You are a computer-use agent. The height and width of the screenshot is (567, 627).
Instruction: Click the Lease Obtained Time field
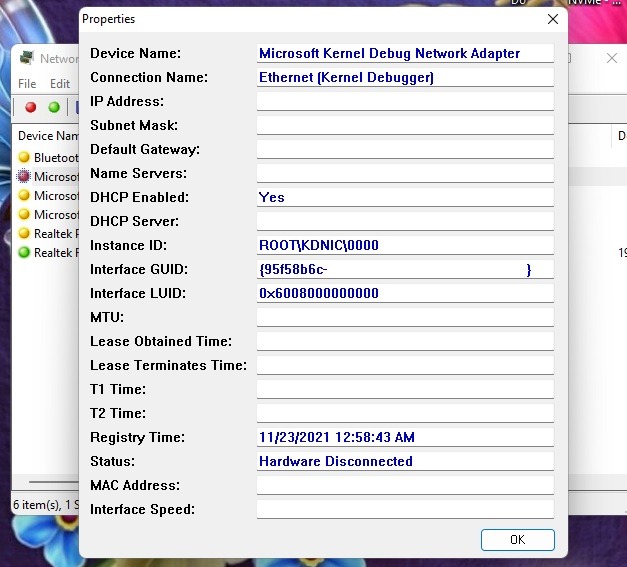(x=405, y=341)
